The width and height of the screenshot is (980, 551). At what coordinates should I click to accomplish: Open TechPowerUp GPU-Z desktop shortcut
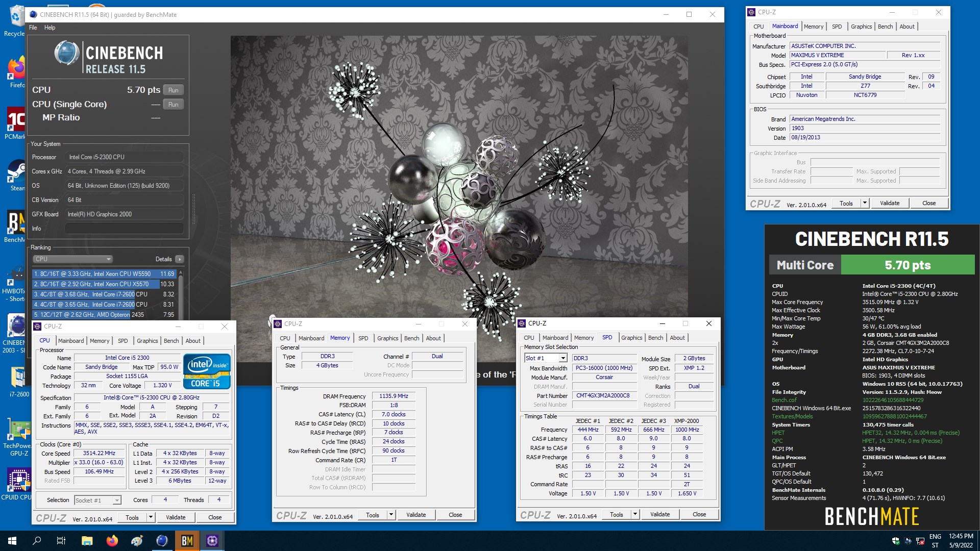click(19, 438)
